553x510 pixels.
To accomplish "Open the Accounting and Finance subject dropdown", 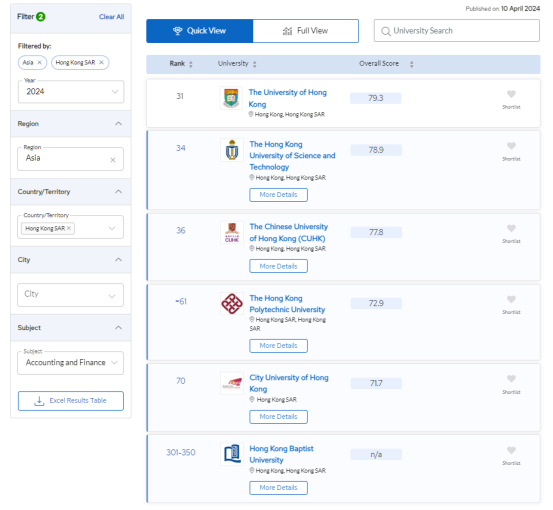I will pos(71,363).
